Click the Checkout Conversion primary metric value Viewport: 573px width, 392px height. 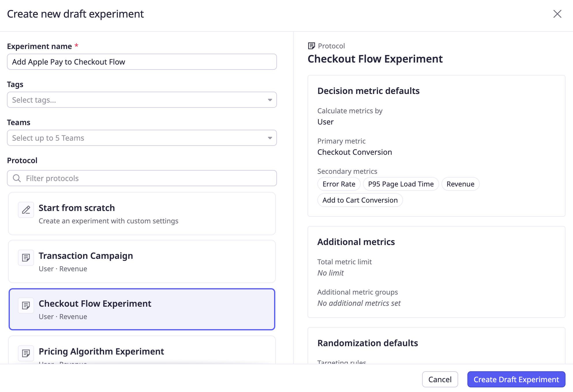tap(355, 152)
